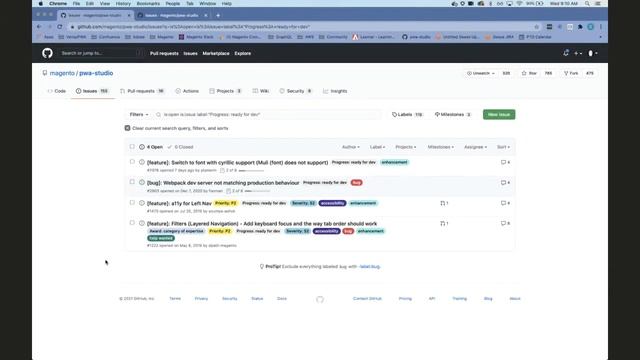Check the a11y for Left Nav issue checkbox
The width and height of the screenshot is (640, 360).
(132, 202)
